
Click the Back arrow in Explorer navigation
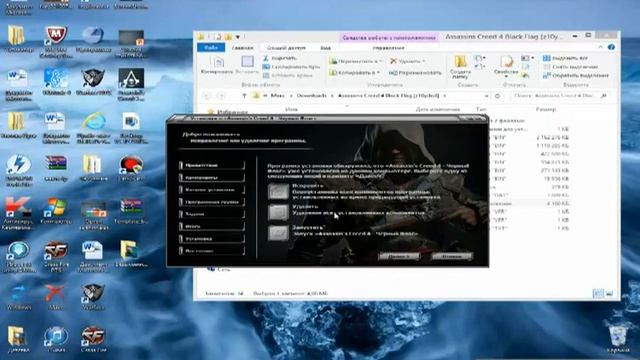(x=207, y=96)
